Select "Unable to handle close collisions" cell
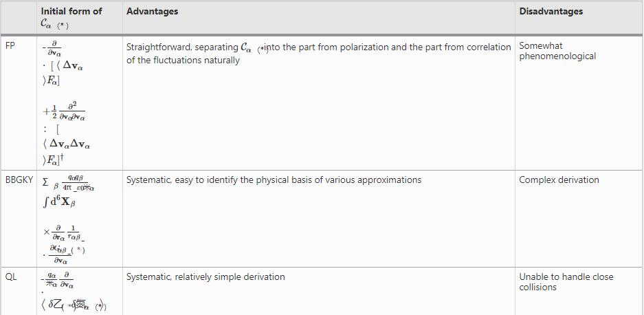The width and height of the screenshot is (644, 315). coord(566,282)
